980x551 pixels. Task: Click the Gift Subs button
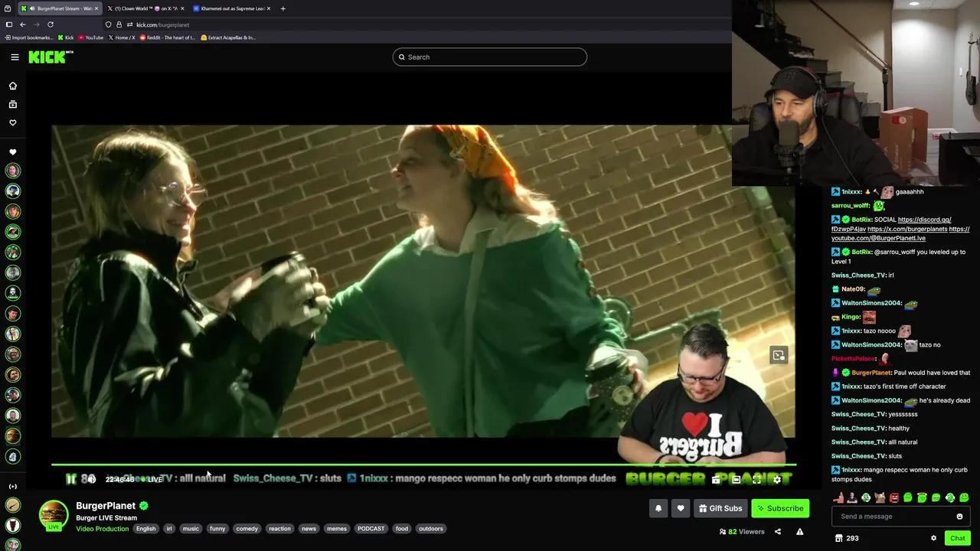coord(720,508)
